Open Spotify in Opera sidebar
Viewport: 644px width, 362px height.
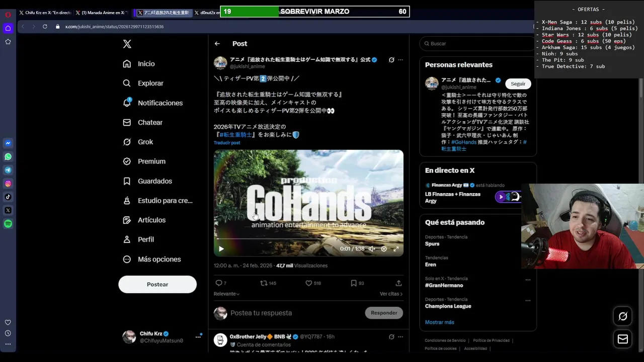point(8,224)
